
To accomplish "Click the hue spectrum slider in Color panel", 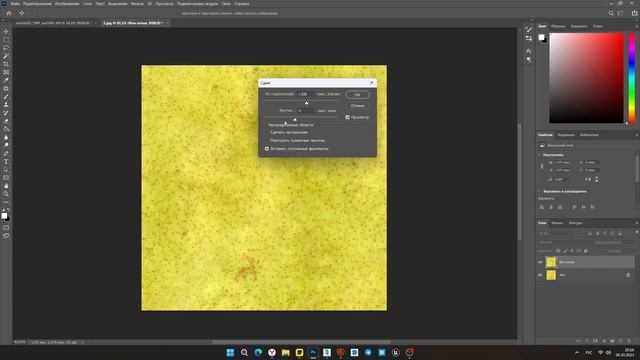I will pos(631,78).
